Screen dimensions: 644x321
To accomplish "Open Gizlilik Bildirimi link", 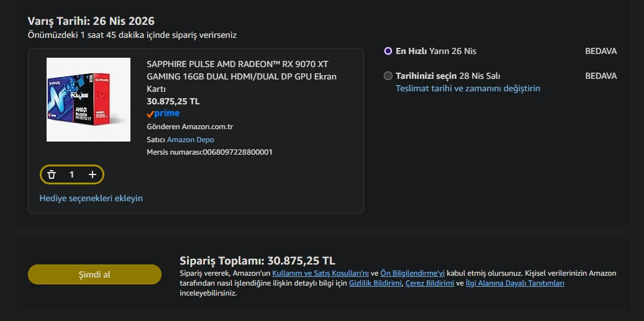I will point(375,283).
